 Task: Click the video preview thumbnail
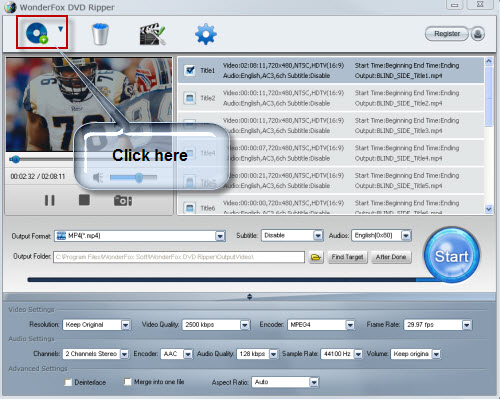tap(89, 104)
